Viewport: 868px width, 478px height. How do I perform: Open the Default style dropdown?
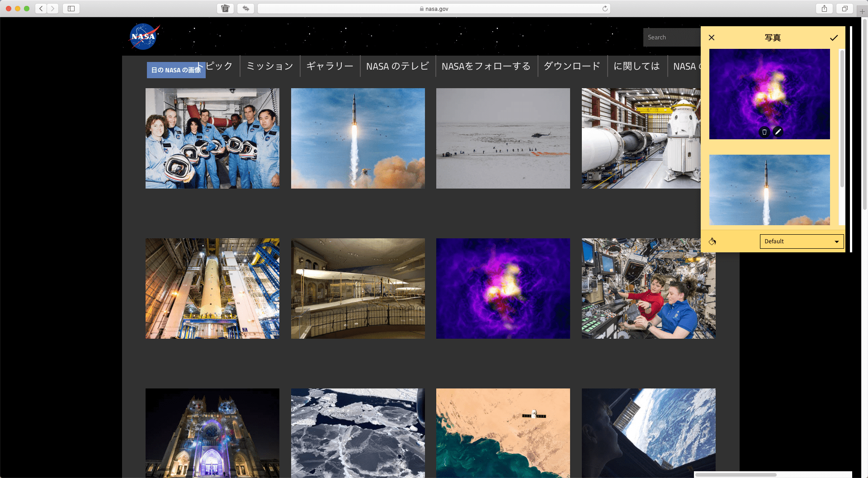pos(802,241)
